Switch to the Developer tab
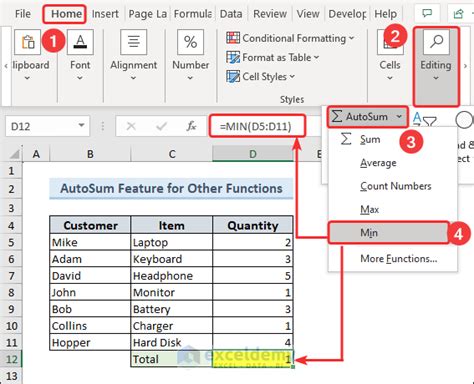474x384 pixels. 347,14
